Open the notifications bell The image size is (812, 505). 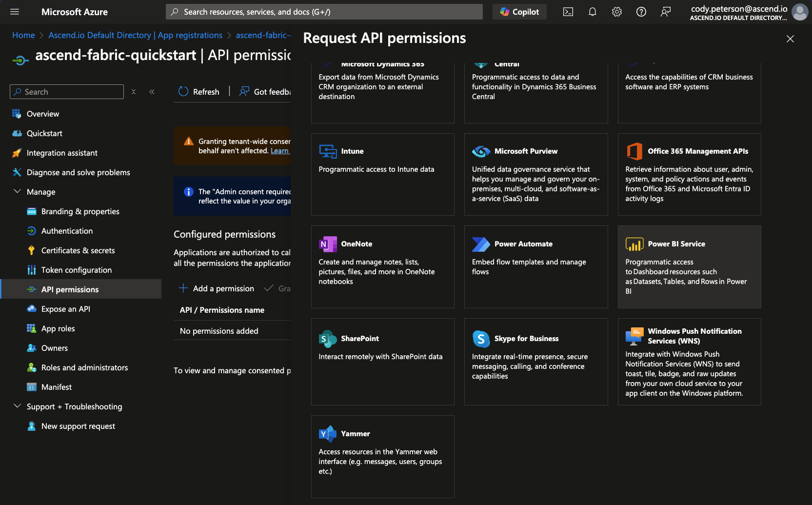pyautogui.click(x=593, y=12)
